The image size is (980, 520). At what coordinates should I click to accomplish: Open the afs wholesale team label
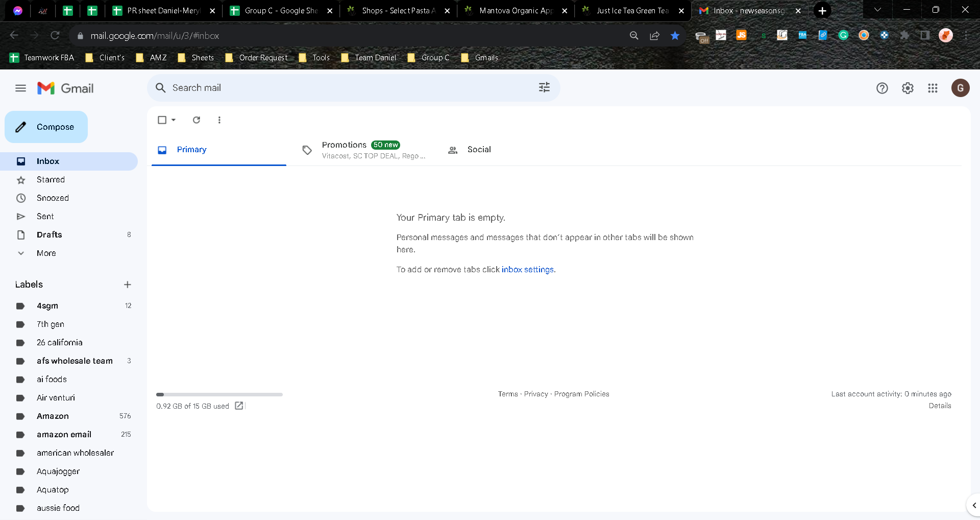click(69, 361)
